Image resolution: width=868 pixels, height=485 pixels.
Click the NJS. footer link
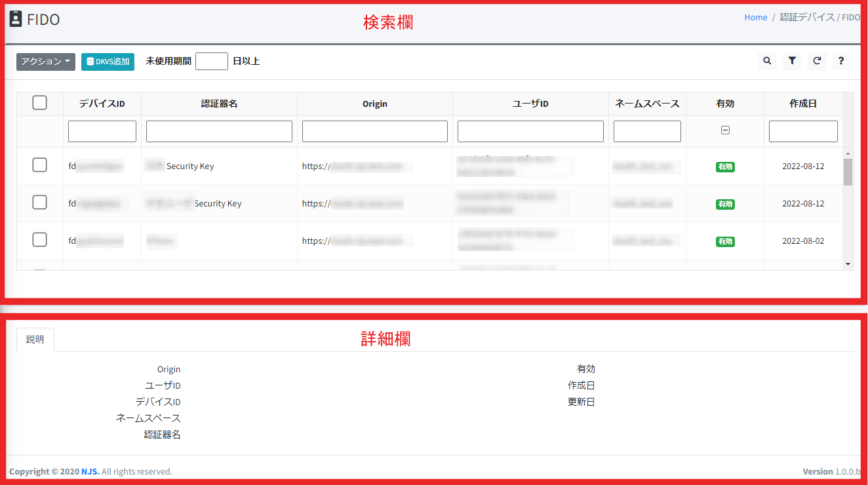coord(90,471)
